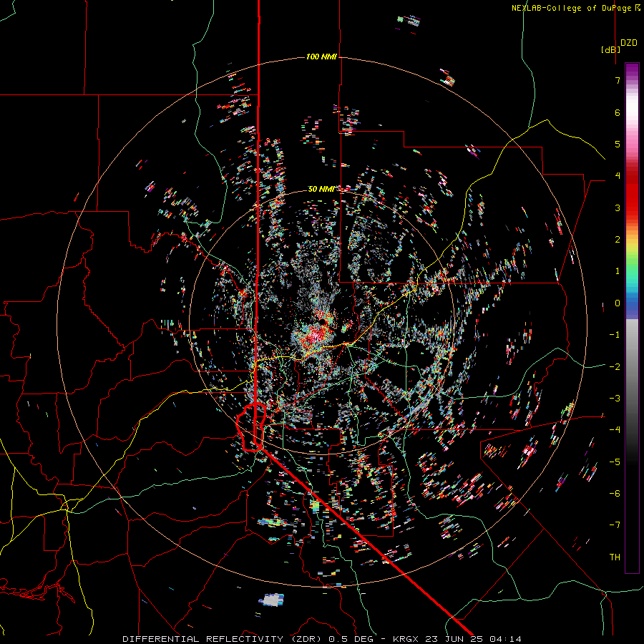
Task: Click the [dB] units label
Action: [610, 49]
